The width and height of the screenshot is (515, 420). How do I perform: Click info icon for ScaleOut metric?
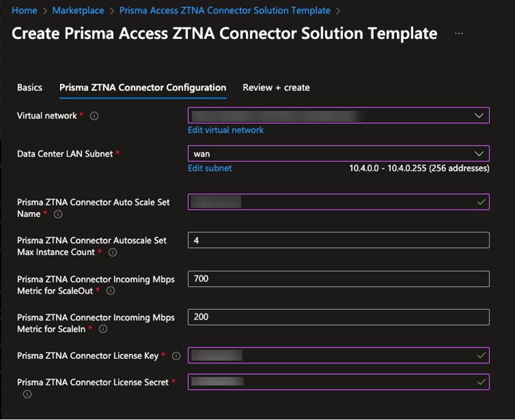pos(110,291)
